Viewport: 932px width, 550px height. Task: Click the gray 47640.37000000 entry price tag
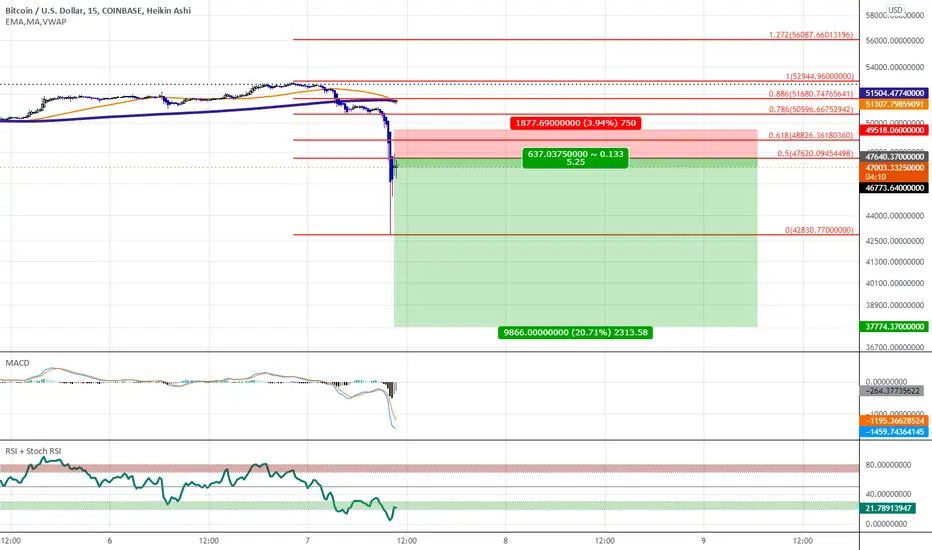coord(895,157)
